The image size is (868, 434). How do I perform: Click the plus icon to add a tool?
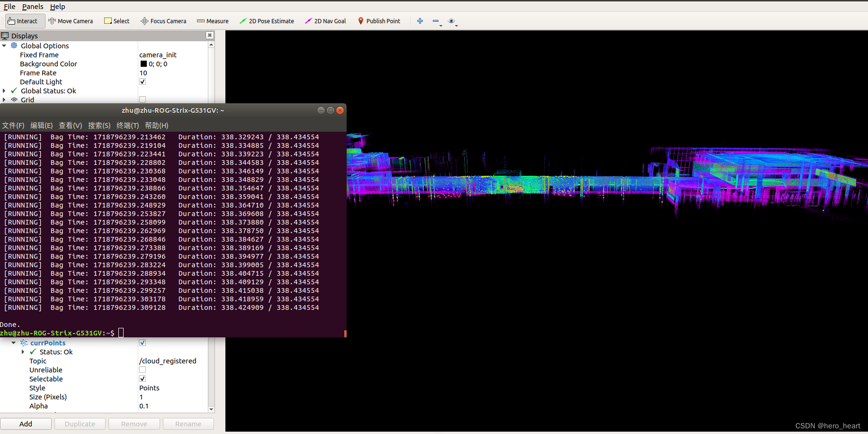420,21
